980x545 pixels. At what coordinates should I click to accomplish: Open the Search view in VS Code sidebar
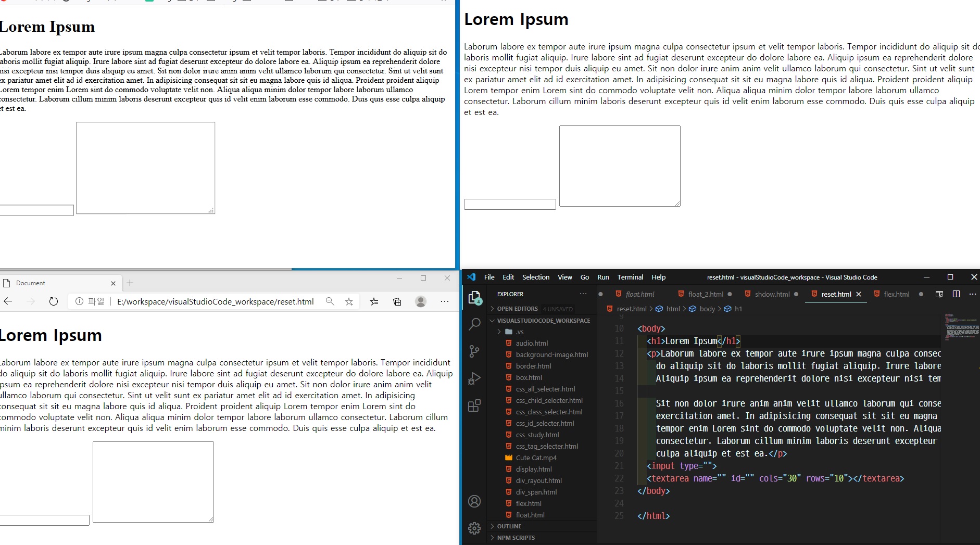(x=474, y=324)
